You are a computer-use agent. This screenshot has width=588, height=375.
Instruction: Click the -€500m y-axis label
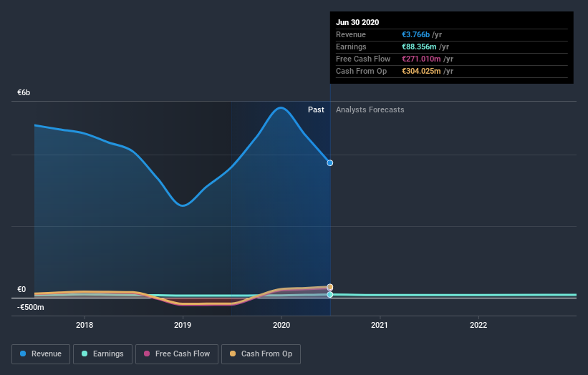(x=30, y=307)
